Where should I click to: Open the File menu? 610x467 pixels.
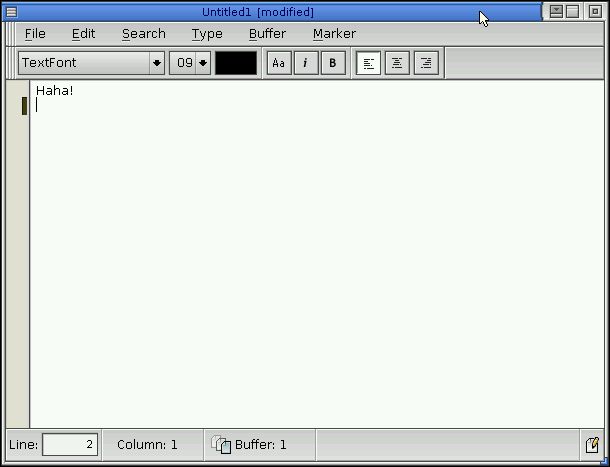pyautogui.click(x=35, y=34)
